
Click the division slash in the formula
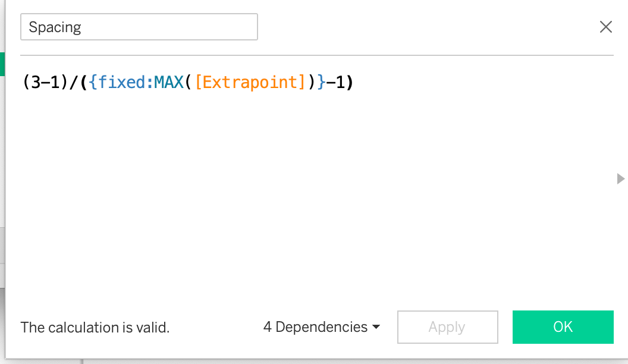click(74, 82)
